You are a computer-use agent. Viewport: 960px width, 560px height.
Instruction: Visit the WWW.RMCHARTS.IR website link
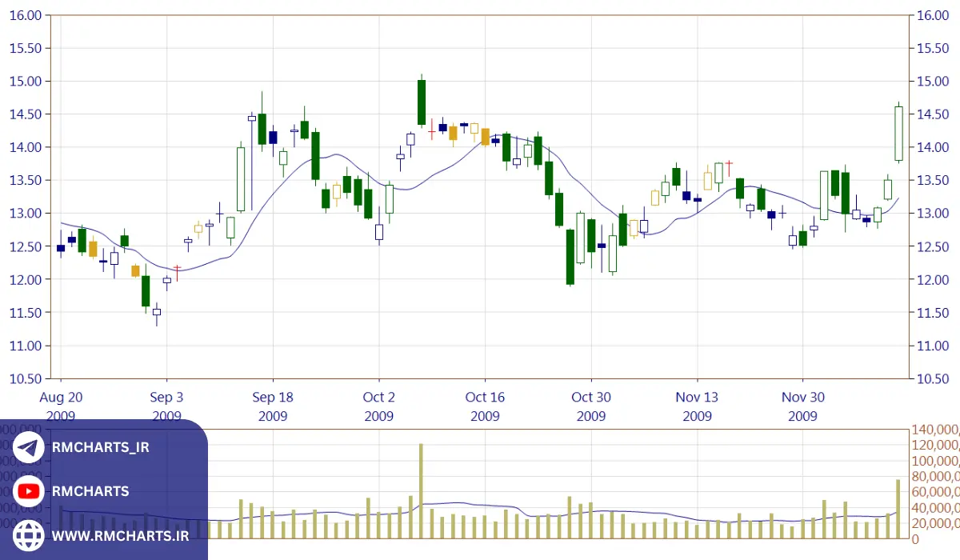coord(120,535)
